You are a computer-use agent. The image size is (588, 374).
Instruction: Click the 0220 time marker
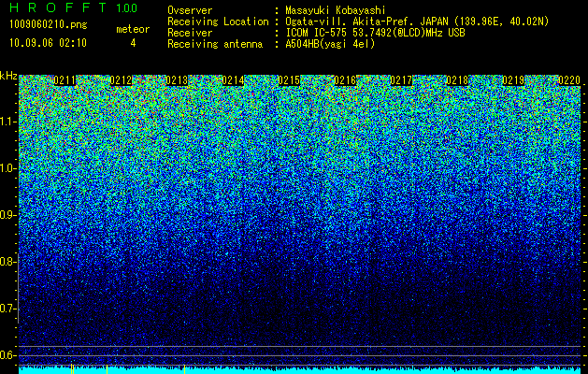click(x=569, y=80)
